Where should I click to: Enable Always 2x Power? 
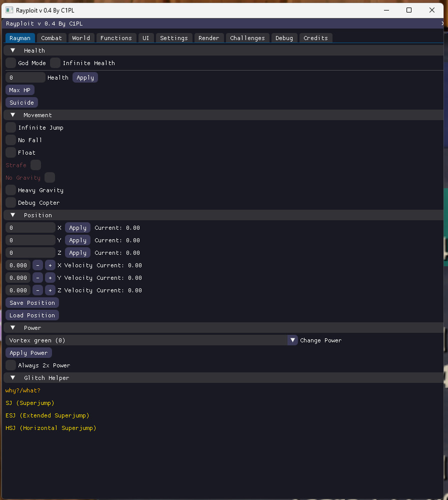coord(10,365)
